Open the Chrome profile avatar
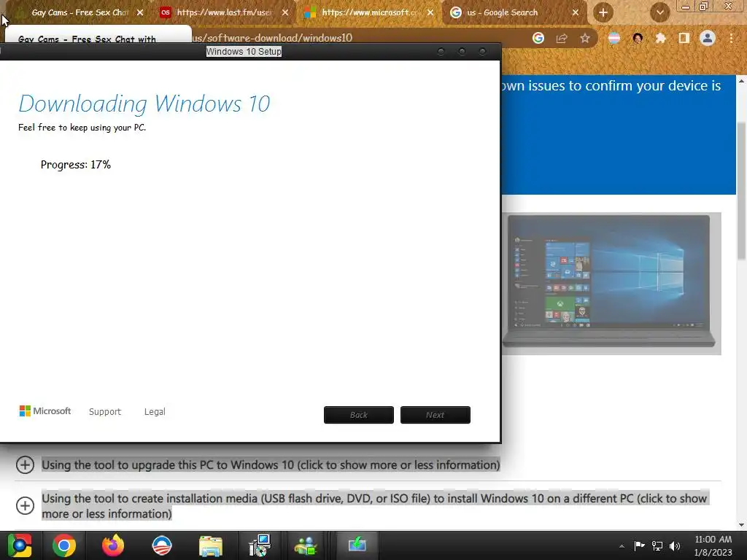This screenshot has height=560, width=747. 708,38
